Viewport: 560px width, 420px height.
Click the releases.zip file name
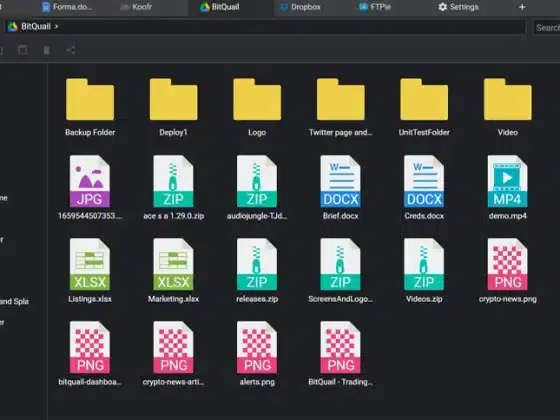point(257,299)
